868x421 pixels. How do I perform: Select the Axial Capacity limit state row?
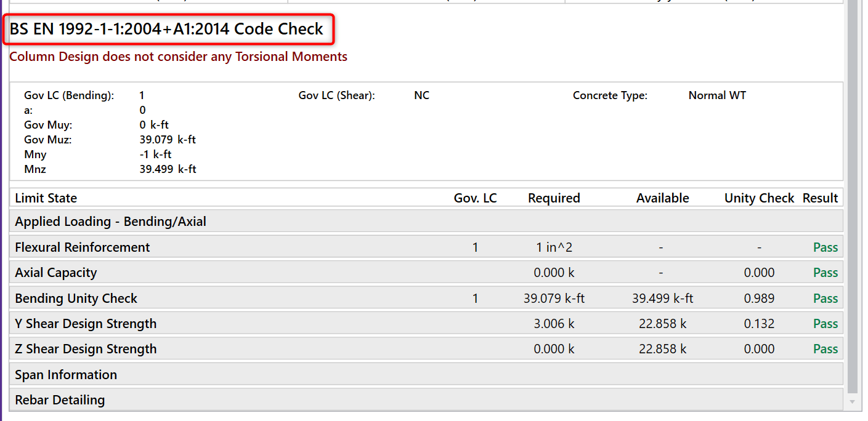click(56, 273)
